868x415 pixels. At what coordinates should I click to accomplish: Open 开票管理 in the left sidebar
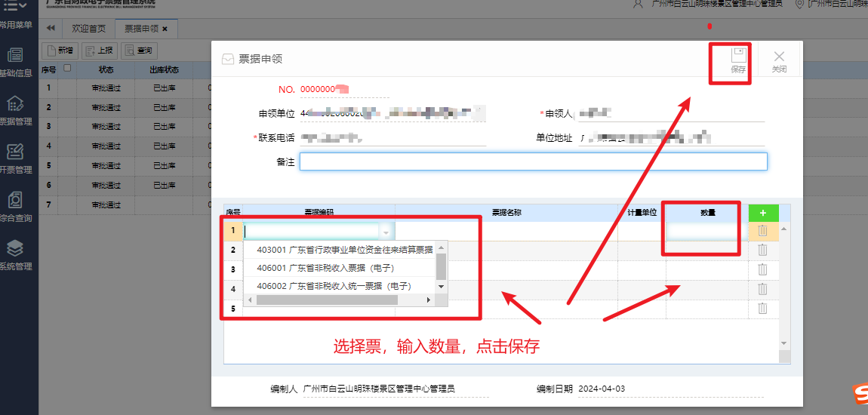(x=15, y=158)
